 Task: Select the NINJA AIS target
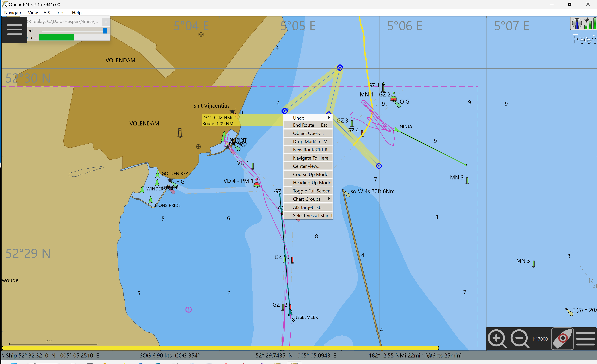pyautogui.click(x=397, y=130)
